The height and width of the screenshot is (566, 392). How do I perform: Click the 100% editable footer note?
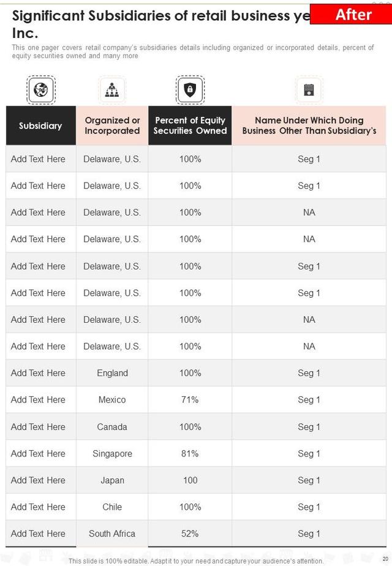[x=196, y=560]
